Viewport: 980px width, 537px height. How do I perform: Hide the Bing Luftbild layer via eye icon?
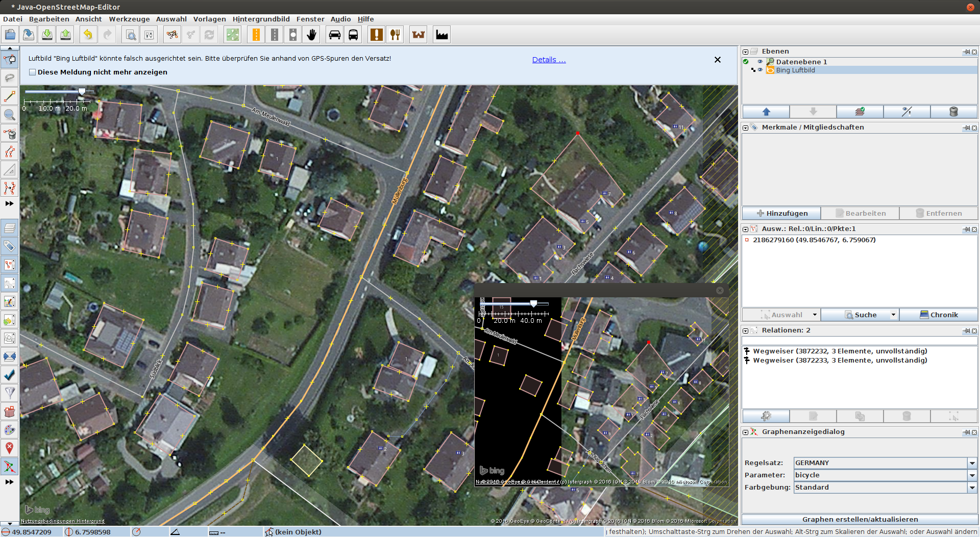pyautogui.click(x=760, y=70)
